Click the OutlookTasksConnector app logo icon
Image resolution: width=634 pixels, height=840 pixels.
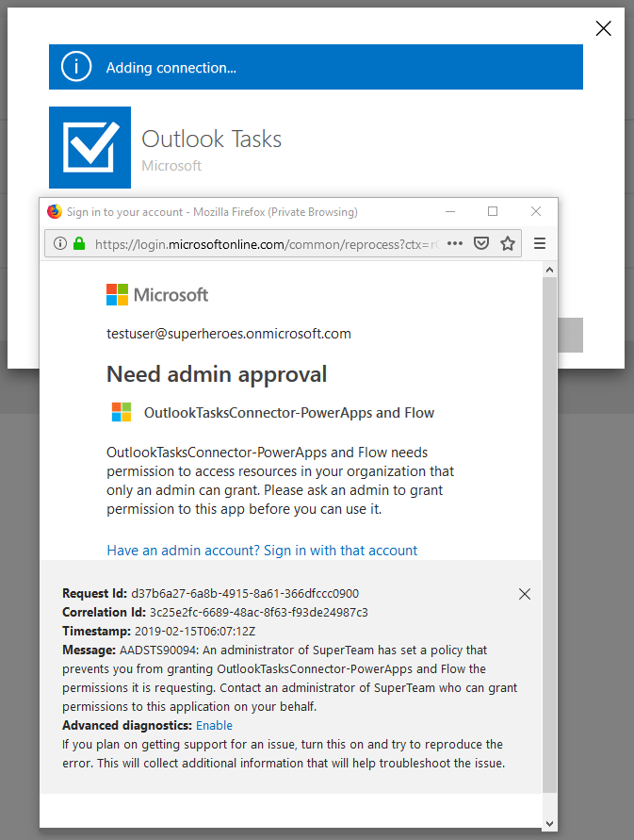tap(122, 413)
